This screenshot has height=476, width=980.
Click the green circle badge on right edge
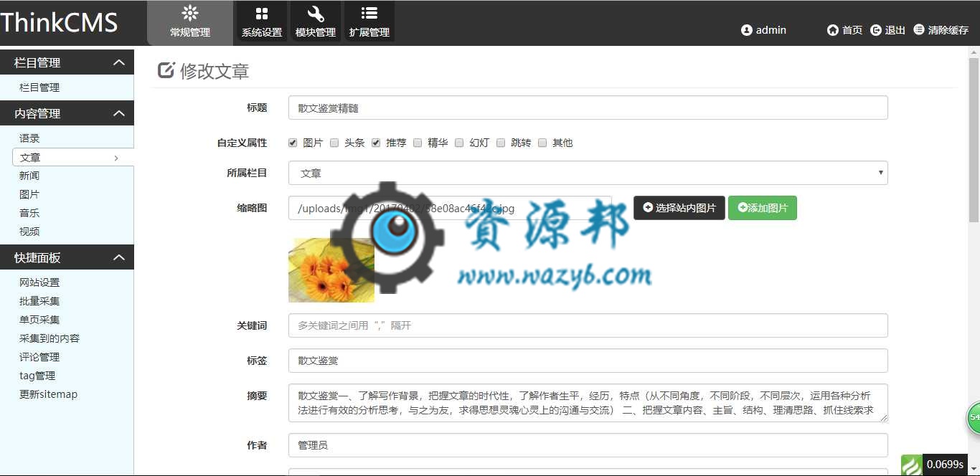(x=974, y=418)
